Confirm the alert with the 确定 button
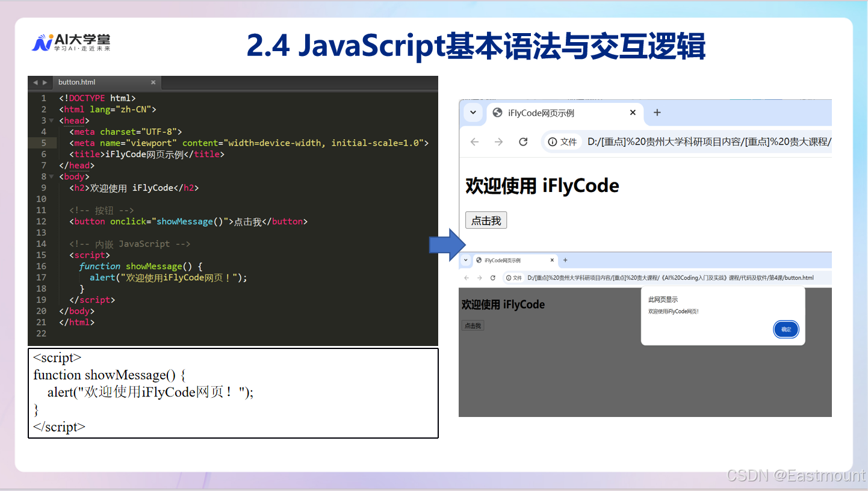Viewport: 868px width, 491px height. point(786,329)
